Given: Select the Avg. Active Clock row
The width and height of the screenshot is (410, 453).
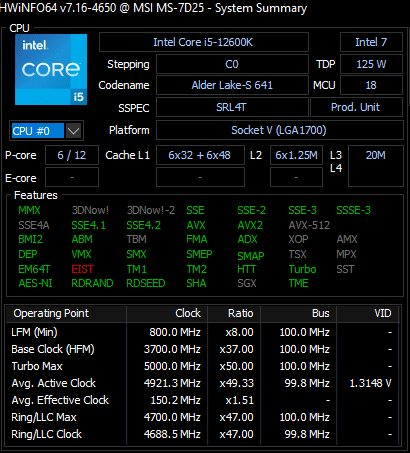Looking at the screenshot, I should (203, 383).
